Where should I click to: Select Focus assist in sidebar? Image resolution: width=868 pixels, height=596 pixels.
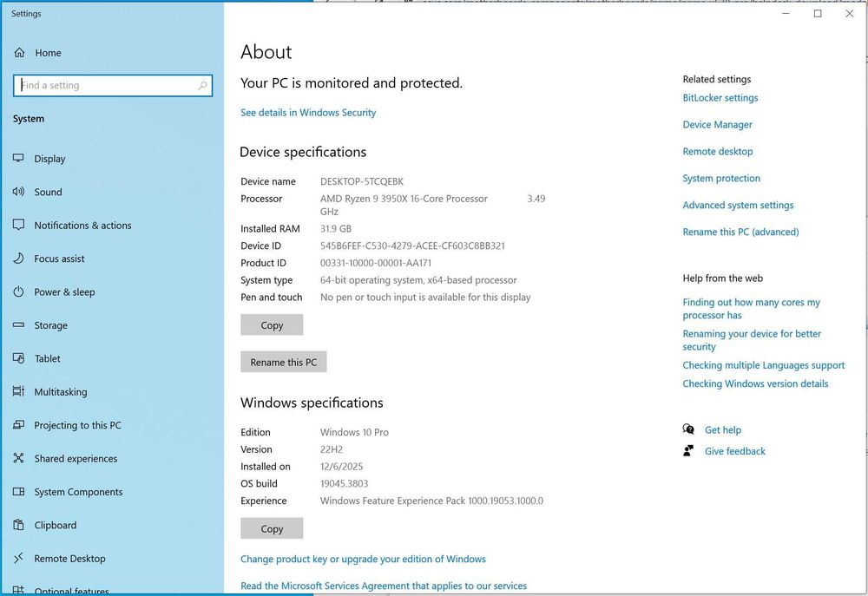coord(59,259)
